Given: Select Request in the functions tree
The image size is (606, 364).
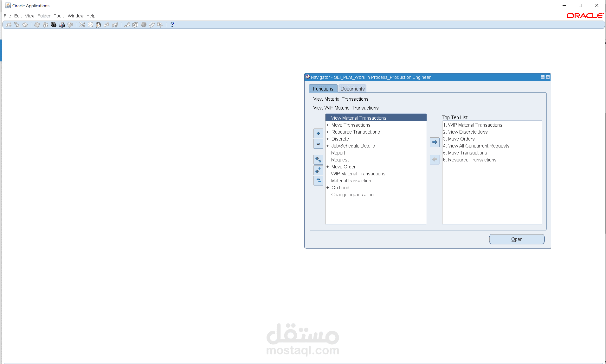Looking at the screenshot, I should pyautogui.click(x=340, y=160).
